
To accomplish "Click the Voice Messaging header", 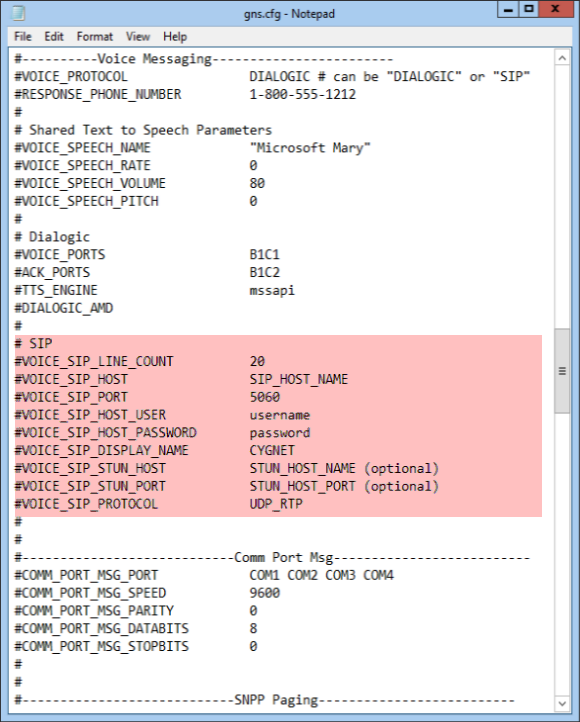I will tap(154, 59).
